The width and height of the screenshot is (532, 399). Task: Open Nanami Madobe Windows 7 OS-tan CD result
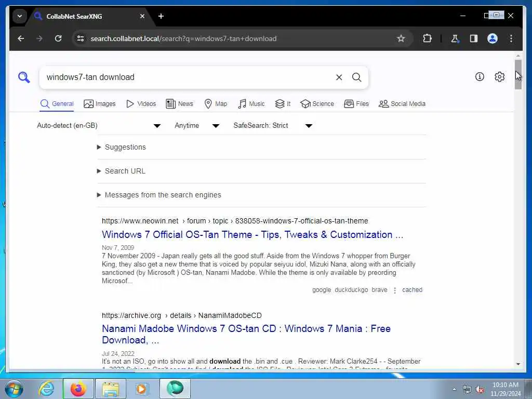point(246,334)
